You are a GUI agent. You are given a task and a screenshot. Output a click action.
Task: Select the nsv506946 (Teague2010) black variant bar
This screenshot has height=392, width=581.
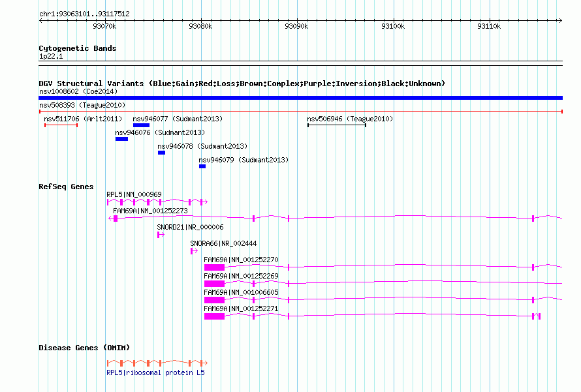coord(337,125)
